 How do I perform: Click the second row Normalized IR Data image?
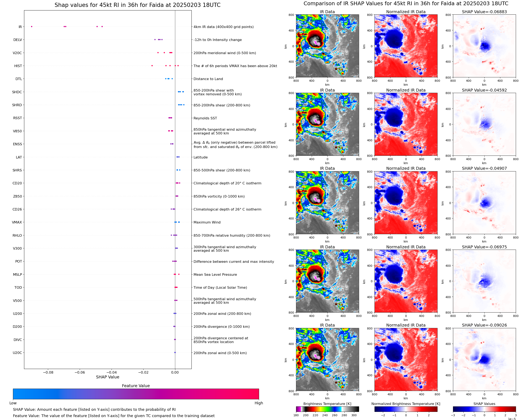406,124
